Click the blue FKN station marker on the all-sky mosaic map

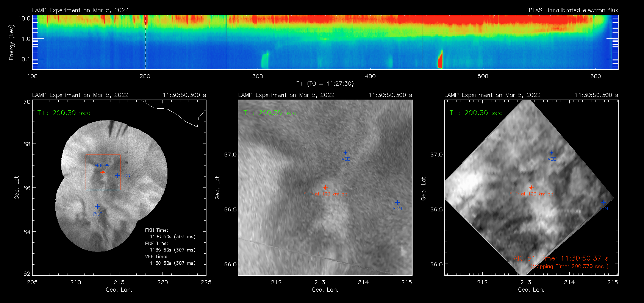click(117, 175)
